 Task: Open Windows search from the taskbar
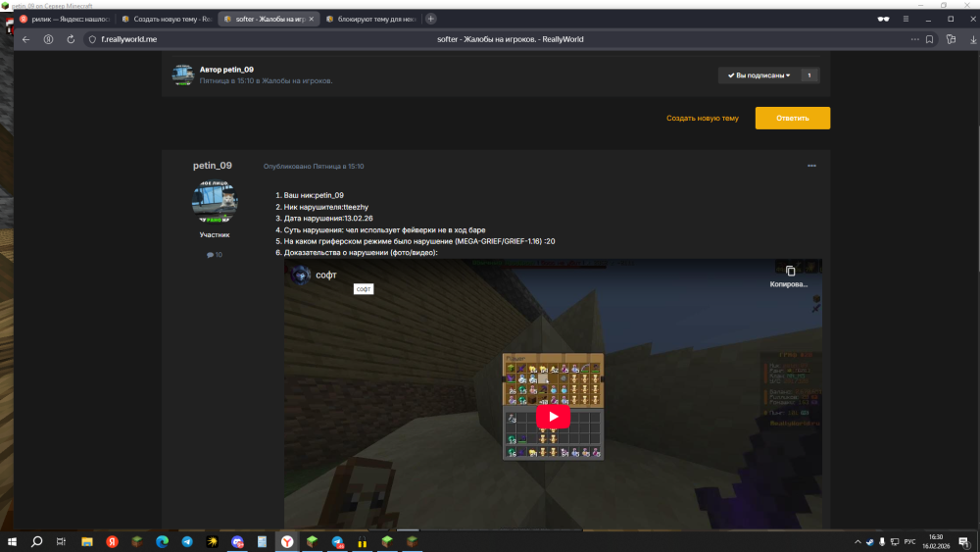(37, 542)
